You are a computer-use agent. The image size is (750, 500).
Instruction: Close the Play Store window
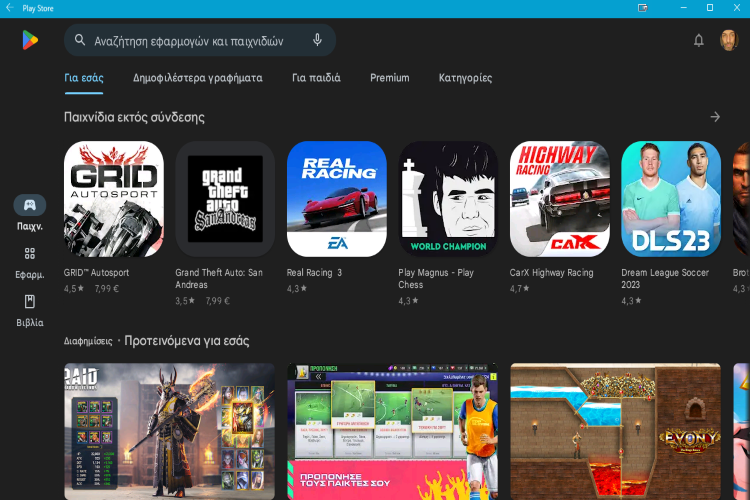click(x=737, y=8)
